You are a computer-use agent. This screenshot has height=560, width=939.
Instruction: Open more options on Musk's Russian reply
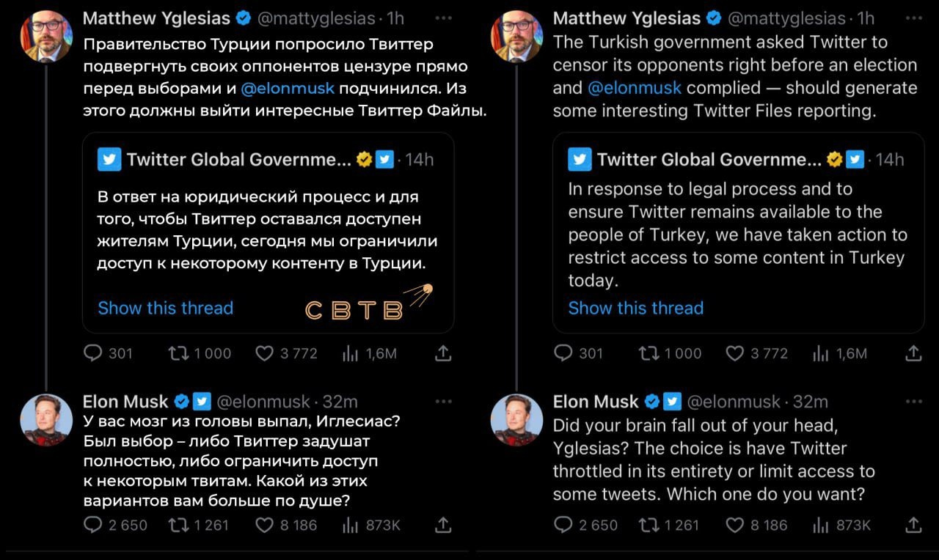[443, 402]
